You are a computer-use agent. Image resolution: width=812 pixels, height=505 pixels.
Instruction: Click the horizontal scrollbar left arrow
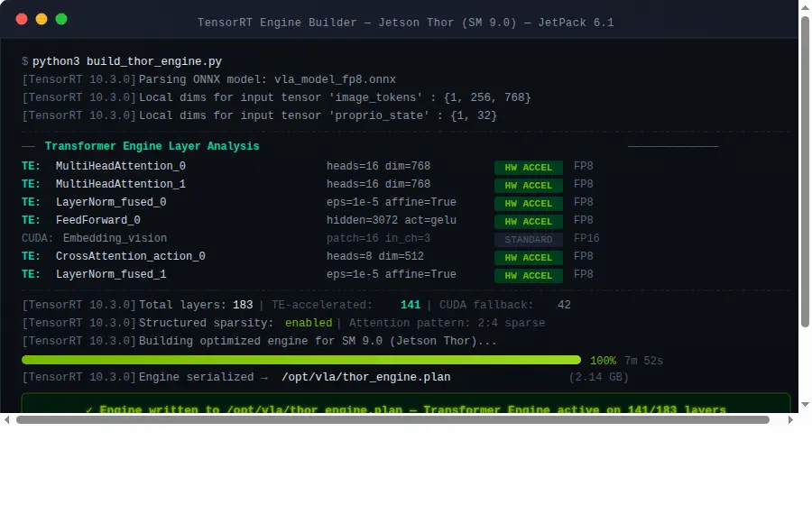[x=6, y=419]
